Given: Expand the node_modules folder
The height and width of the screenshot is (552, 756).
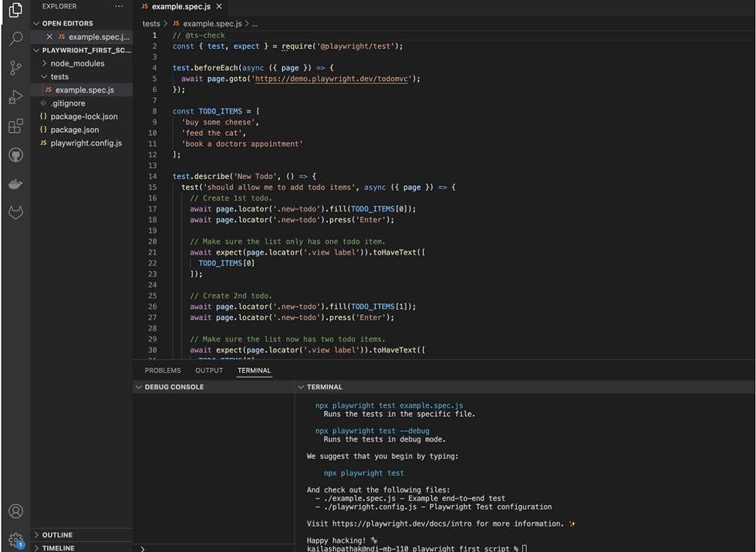Looking at the screenshot, I should [77, 63].
